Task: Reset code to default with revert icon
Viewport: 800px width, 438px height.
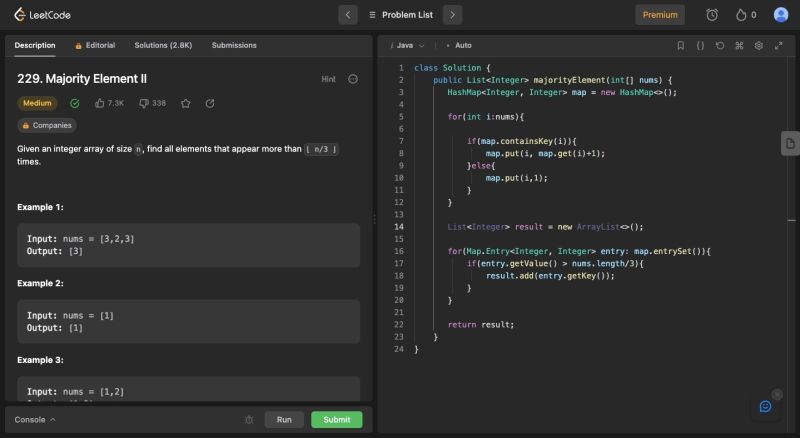Action: [720, 45]
